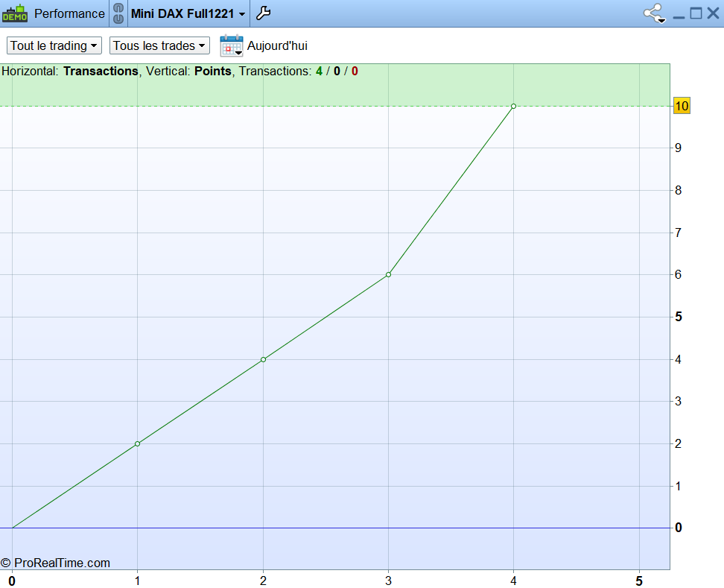Open the Mini DAX Full1221 instrument dropdown
This screenshot has height=588, width=724.
tap(188, 14)
